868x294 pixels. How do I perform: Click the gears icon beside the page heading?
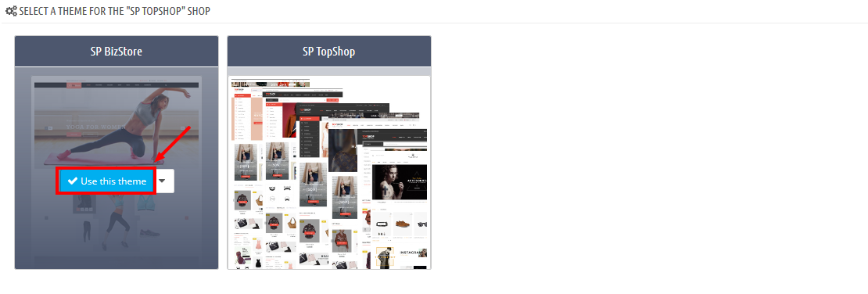click(10, 11)
